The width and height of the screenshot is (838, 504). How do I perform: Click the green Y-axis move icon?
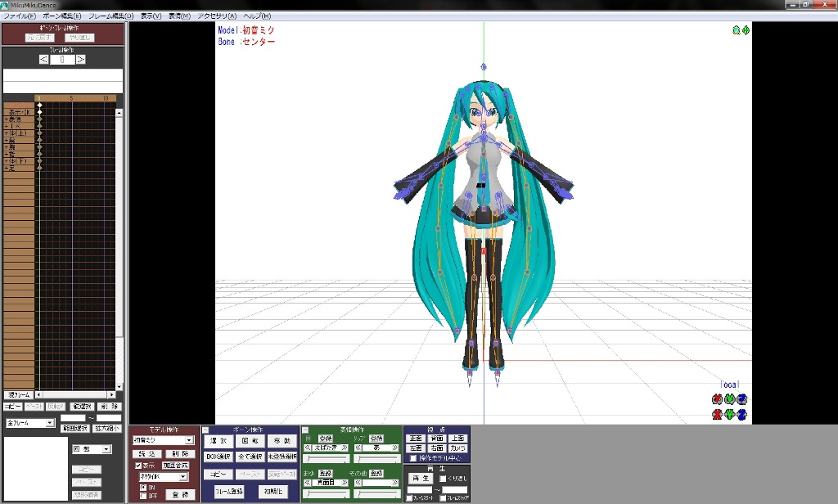[x=729, y=414]
